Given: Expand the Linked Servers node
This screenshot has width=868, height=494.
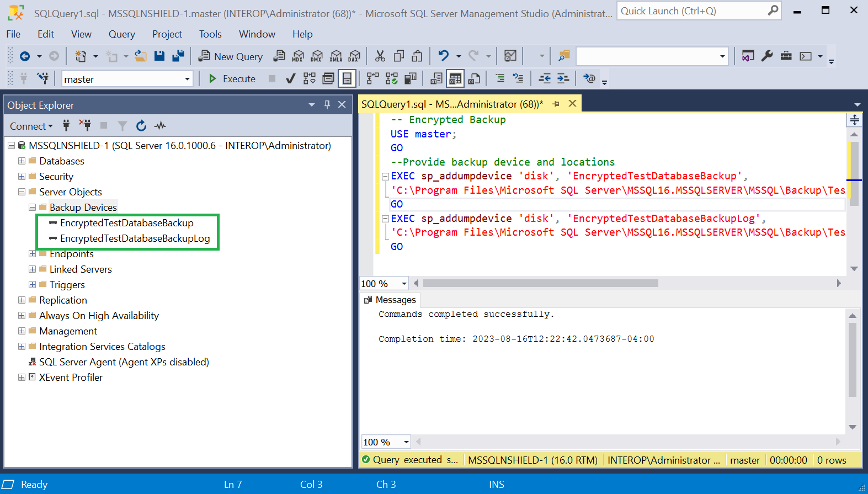Looking at the screenshot, I should click(32, 269).
